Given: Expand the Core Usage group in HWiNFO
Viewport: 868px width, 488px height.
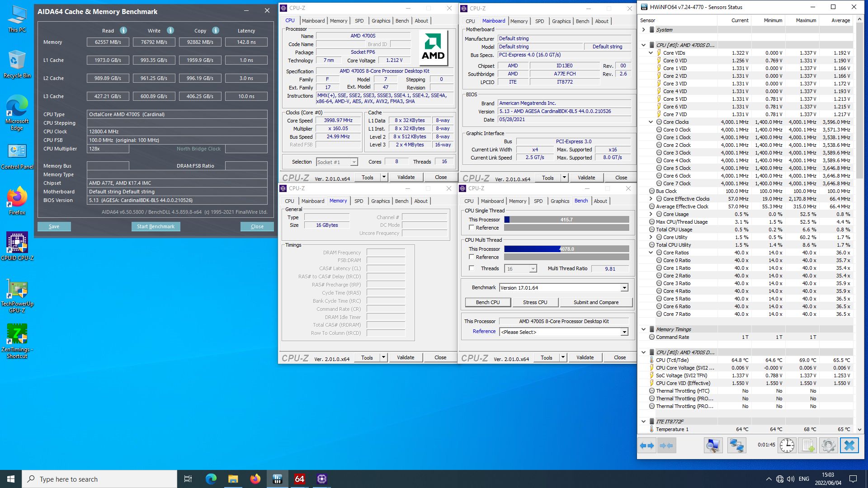Looking at the screenshot, I should pos(651,214).
